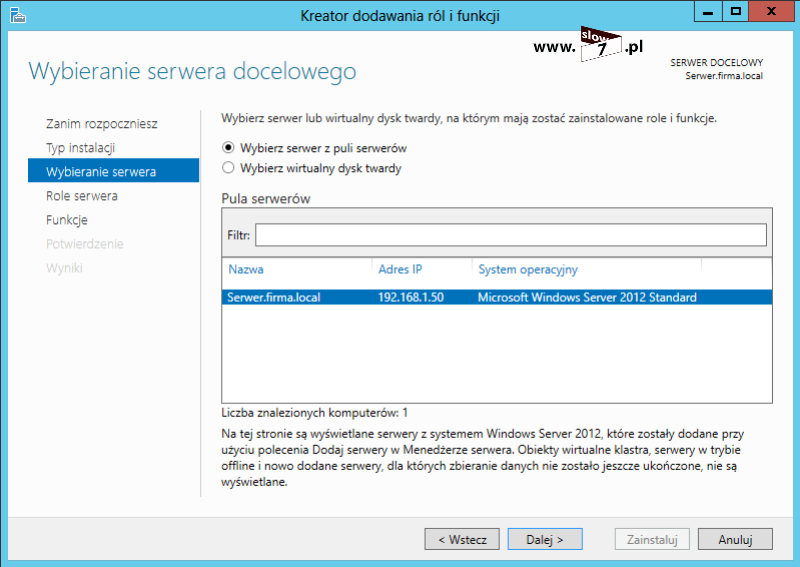Click the IP address '192.168.1.50' cell
This screenshot has height=567, width=800.
pos(411,297)
